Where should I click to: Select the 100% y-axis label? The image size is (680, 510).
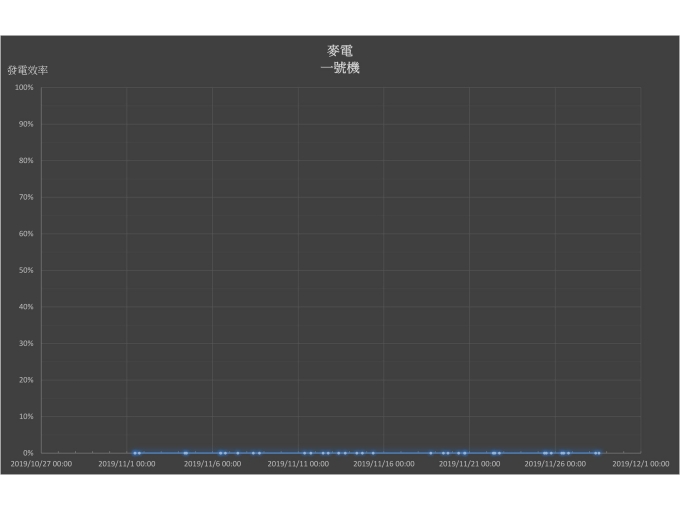24,88
